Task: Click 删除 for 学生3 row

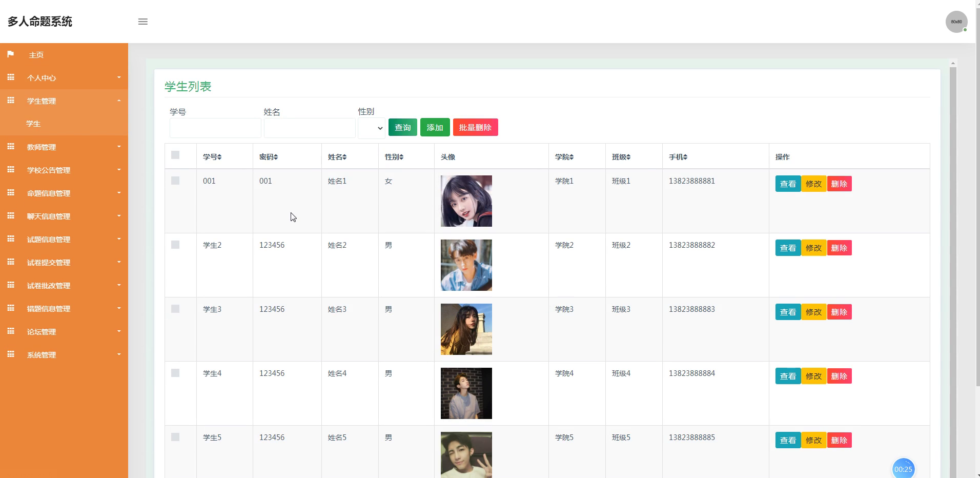Action: point(839,312)
